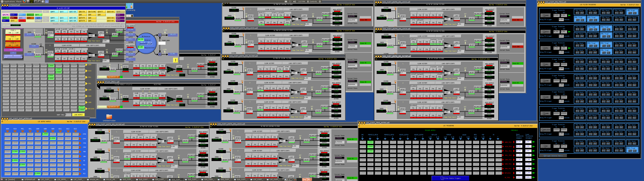Click the DARM_TRIG upper threshold field 23.000
Screen dimensions: 644x181
(519, 142)
